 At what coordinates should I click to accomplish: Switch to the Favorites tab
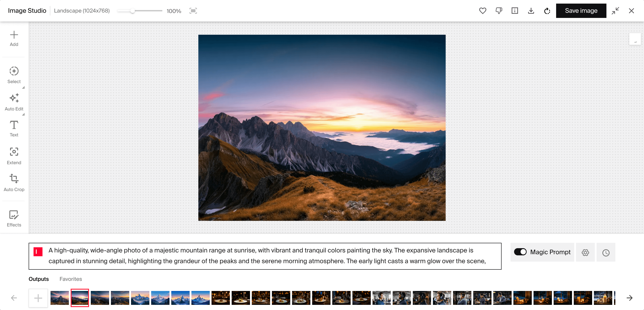[x=71, y=279]
